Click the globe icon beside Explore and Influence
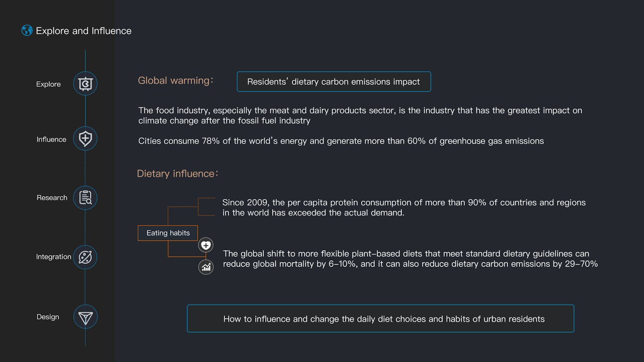 (x=27, y=31)
